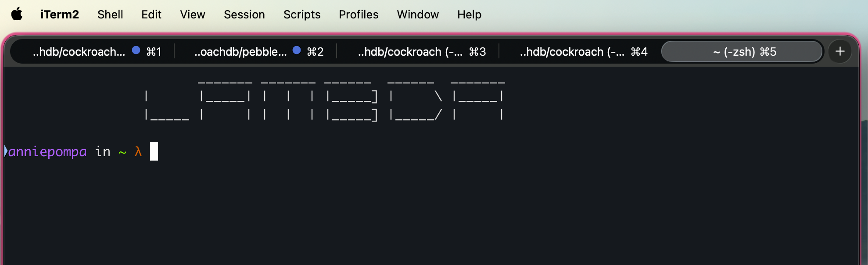868x265 pixels.
Task: Expand the Profiles menu
Action: 359,14
